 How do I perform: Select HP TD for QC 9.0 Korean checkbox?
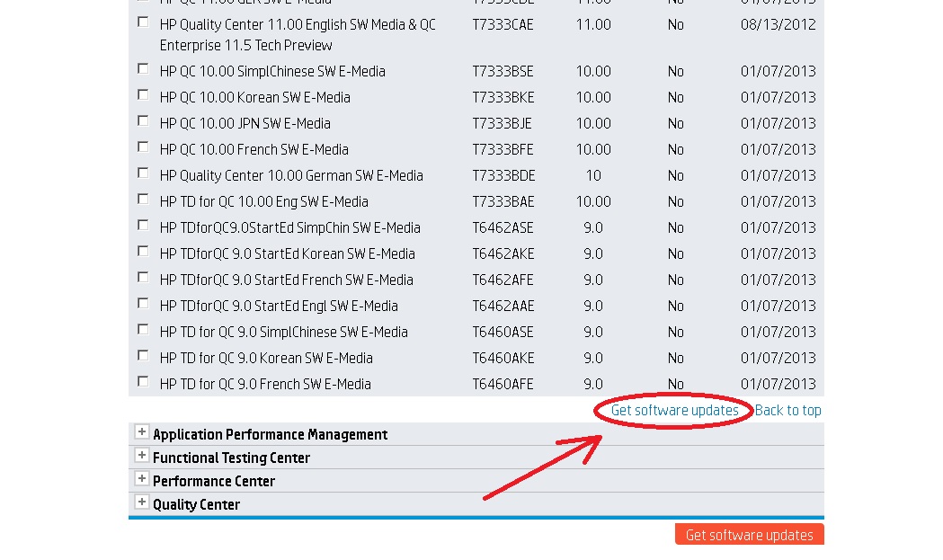[x=143, y=355]
